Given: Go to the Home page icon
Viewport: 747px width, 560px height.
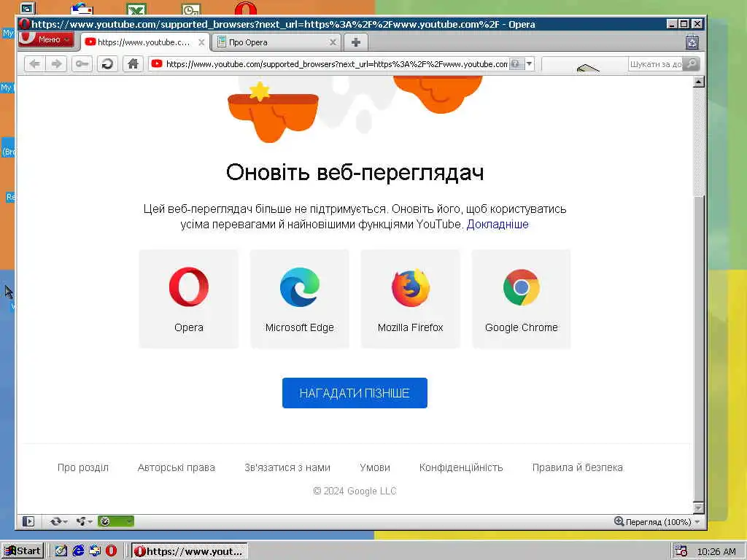Looking at the screenshot, I should click(x=133, y=64).
